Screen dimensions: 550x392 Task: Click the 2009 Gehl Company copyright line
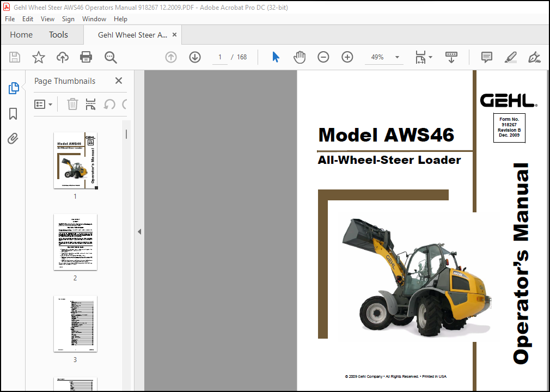(396, 377)
